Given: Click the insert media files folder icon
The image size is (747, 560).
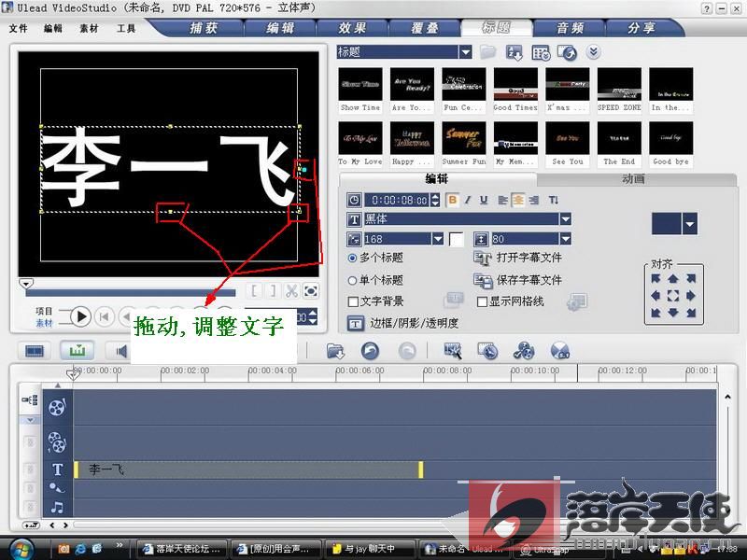Looking at the screenshot, I should [335, 352].
